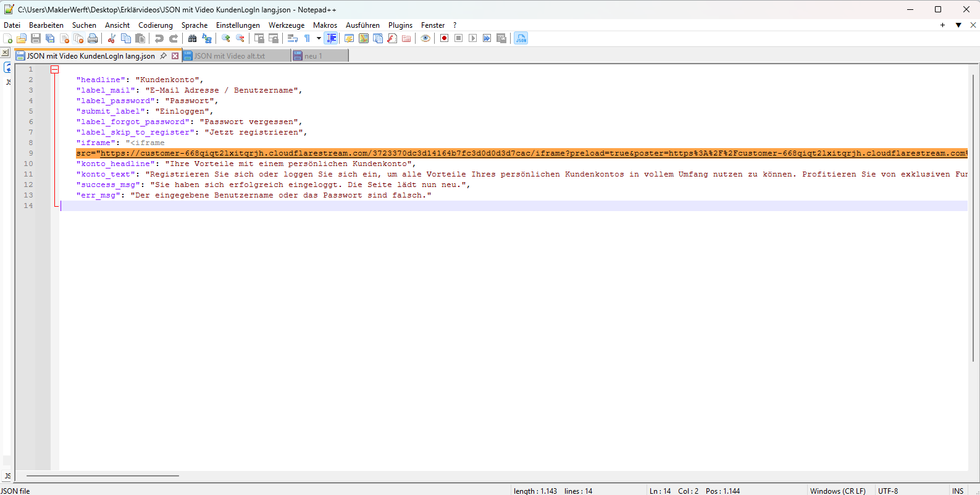The image size is (980, 495).
Task: Open dropdown arrow next to pilcrow icon
Action: pos(319,38)
